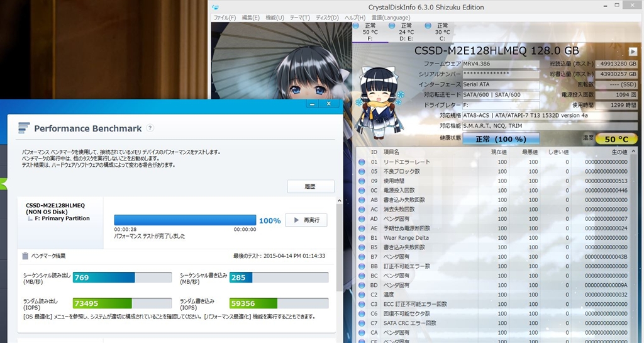Click the 総書込量 value 43930257 GB
The width and height of the screenshot is (644, 343).
click(616, 74)
